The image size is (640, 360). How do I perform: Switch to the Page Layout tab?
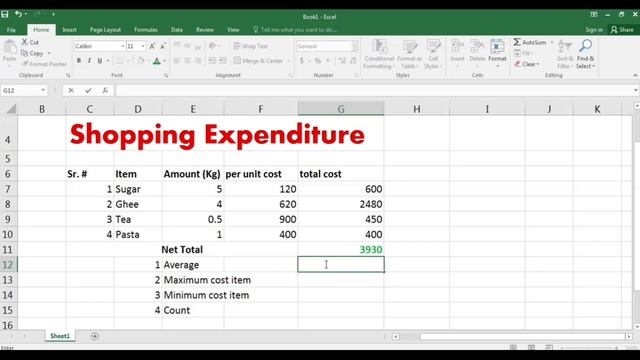coord(105,30)
